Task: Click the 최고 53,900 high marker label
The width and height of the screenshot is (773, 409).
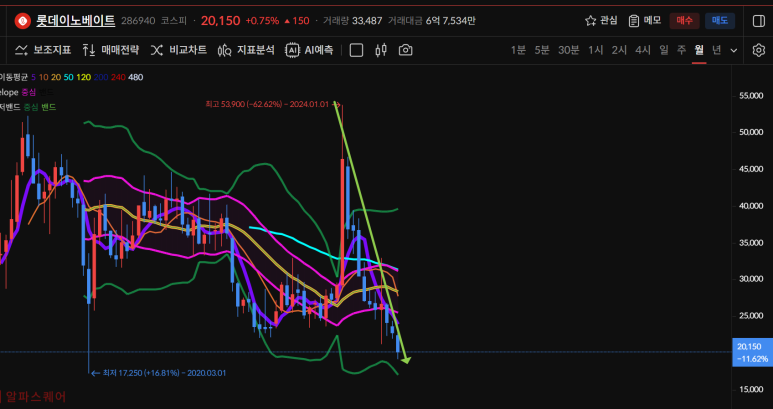Action: [x=267, y=104]
